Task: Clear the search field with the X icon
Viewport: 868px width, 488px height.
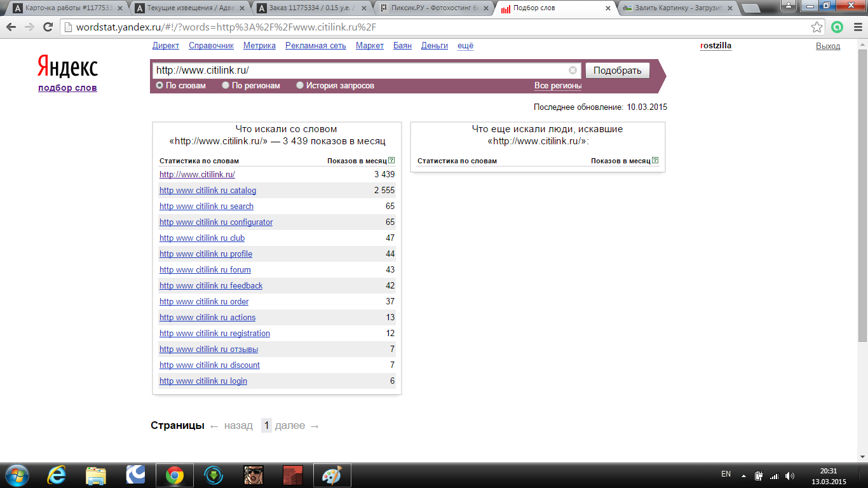Action: click(573, 71)
